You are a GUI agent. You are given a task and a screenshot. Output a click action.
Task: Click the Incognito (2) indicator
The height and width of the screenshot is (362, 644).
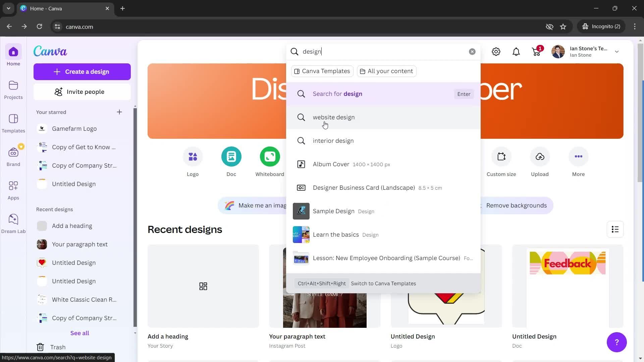click(601, 26)
